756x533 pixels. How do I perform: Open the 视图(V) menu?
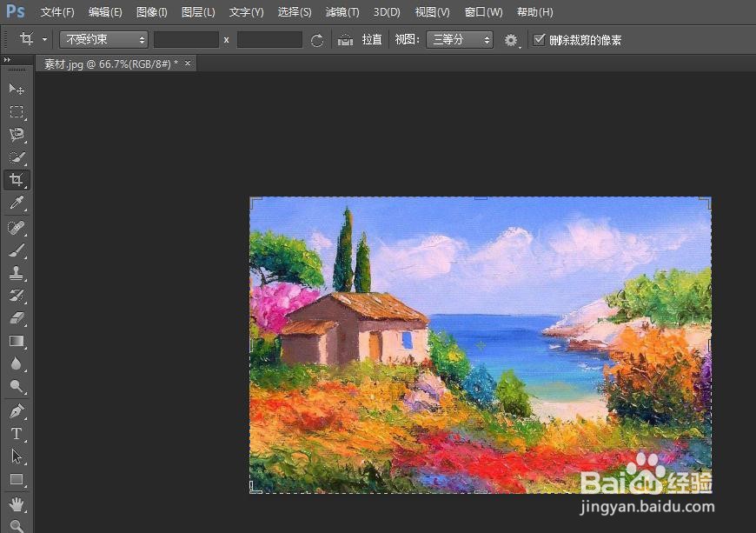[x=432, y=11]
